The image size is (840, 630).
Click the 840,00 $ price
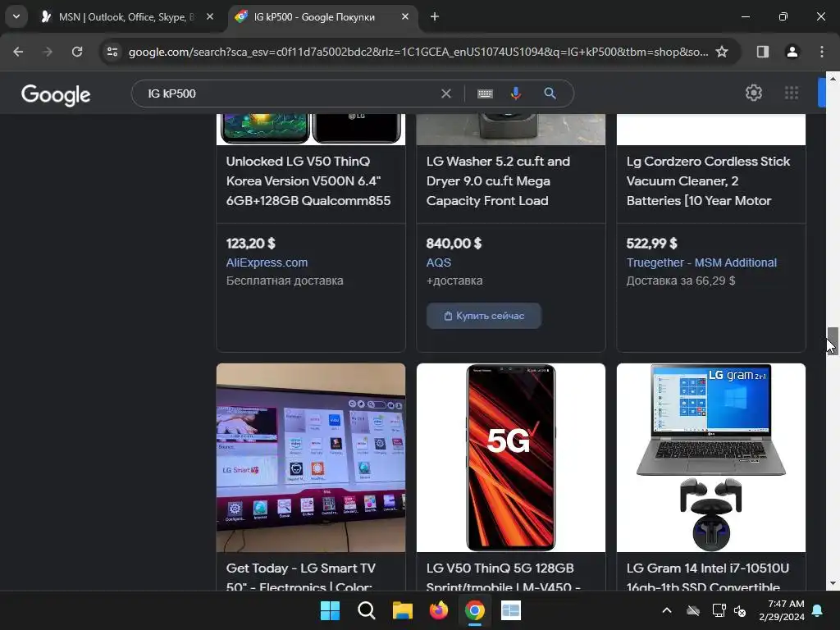[x=454, y=244]
